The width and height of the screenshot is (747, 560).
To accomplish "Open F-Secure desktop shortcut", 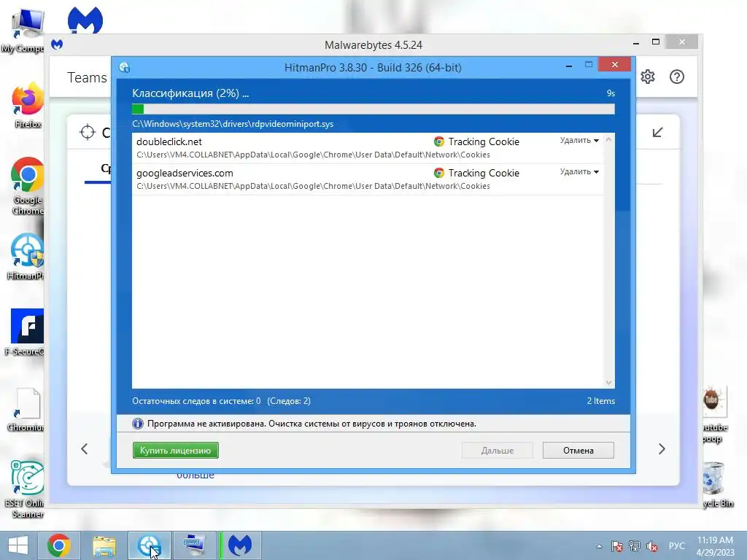I will [26, 332].
